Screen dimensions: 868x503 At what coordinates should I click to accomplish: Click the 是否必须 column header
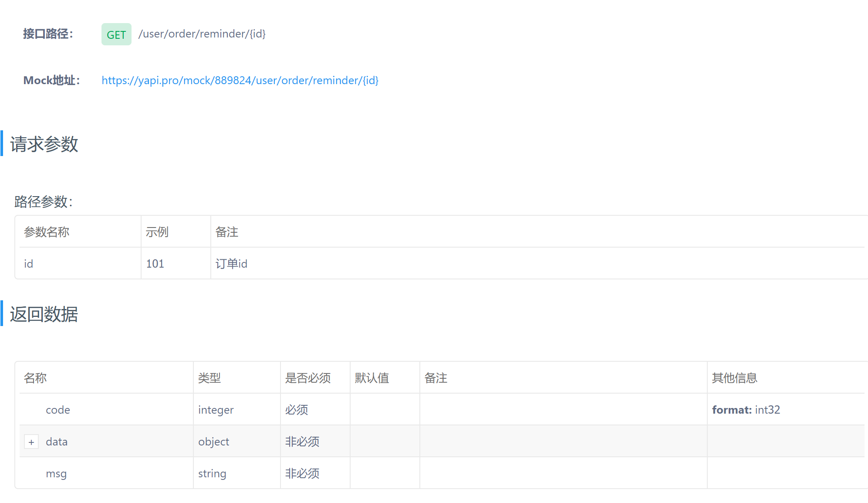(308, 378)
